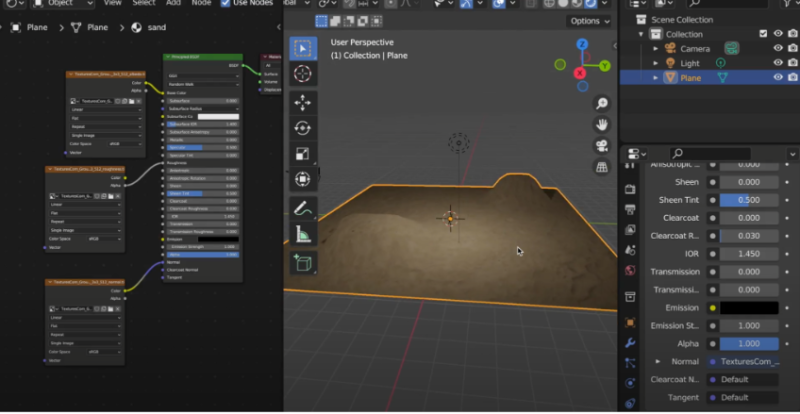Viewport: 800px width, 414px height.
Task: Expand the Camera tree item
Action: click(x=656, y=48)
